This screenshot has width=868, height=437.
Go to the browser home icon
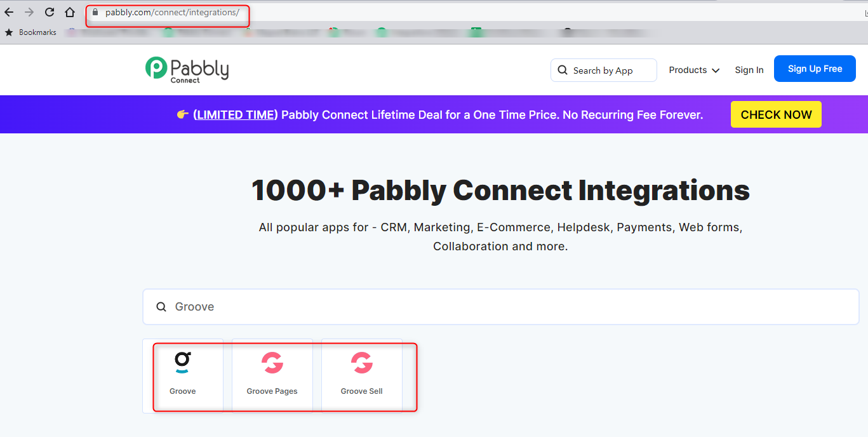pos(70,12)
